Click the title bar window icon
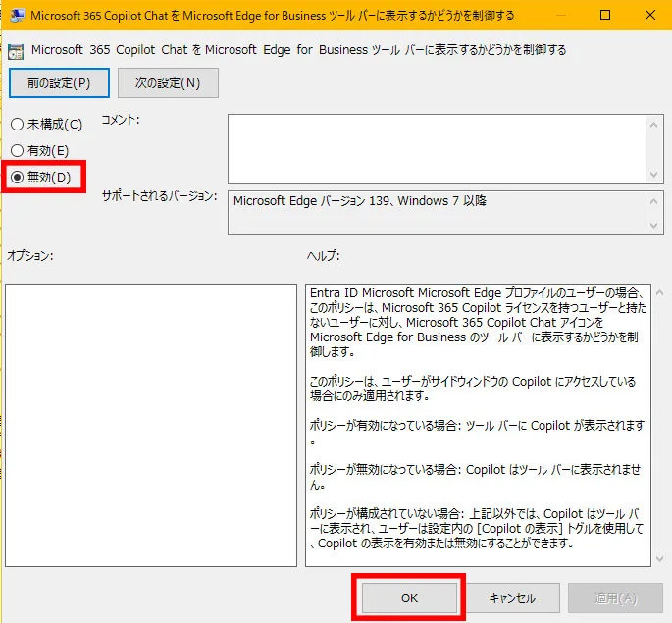The width and height of the screenshot is (672, 623). [x=17, y=16]
